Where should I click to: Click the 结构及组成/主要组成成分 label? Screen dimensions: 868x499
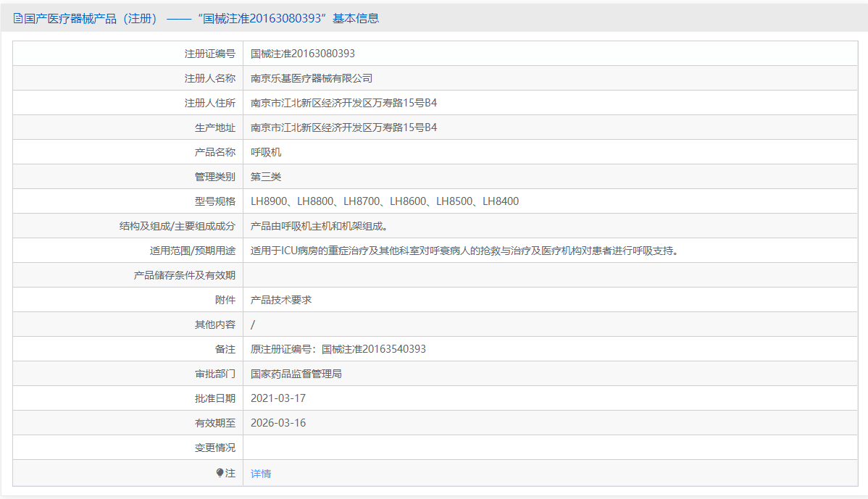tap(177, 226)
